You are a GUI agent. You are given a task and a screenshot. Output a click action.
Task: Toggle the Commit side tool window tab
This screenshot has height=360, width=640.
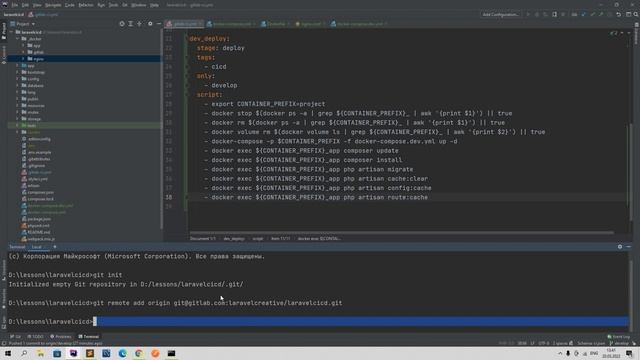pos(4,55)
